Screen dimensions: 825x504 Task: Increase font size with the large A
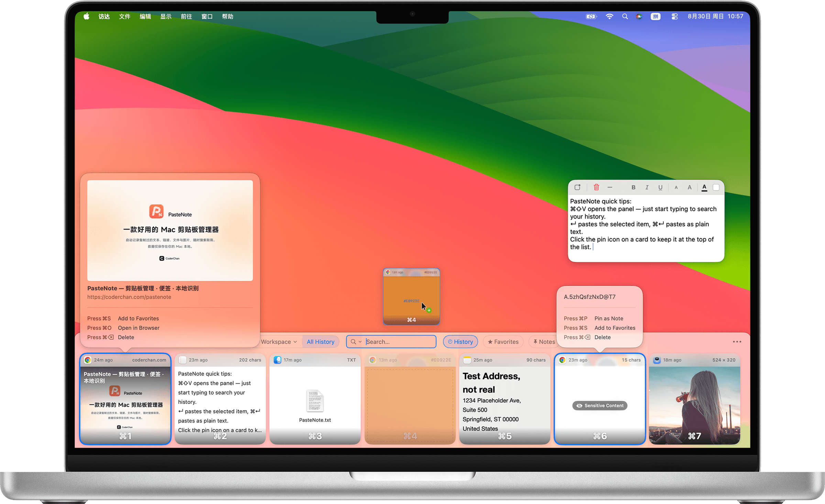tap(690, 187)
